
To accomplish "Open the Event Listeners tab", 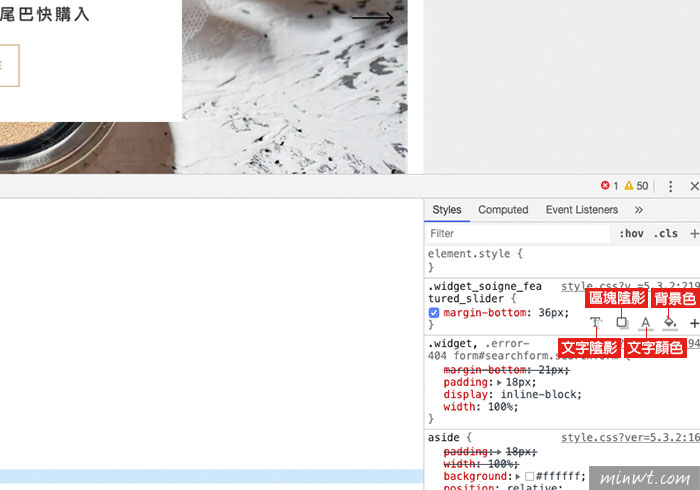I will tap(582, 210).
